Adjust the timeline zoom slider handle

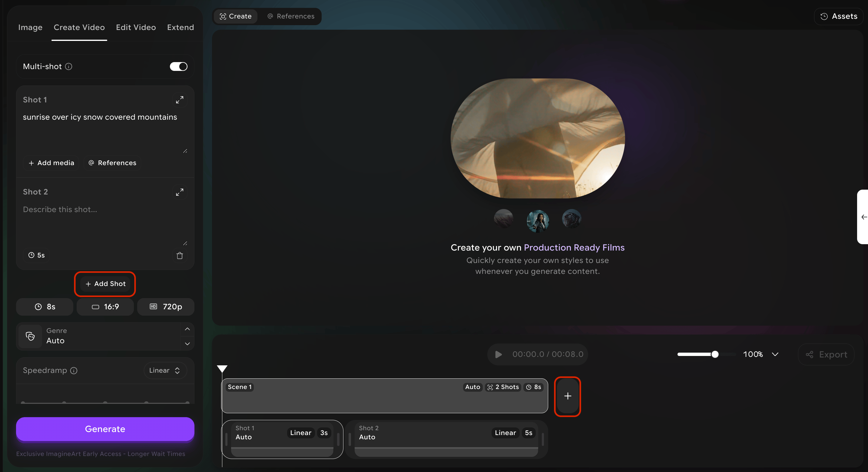[715, 354]
